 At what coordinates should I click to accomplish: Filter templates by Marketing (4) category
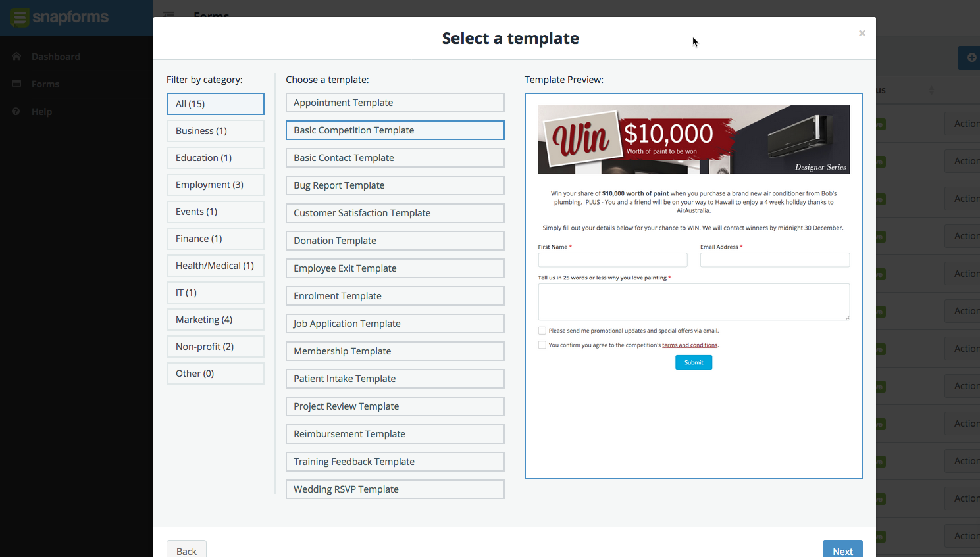click(215, 320)
